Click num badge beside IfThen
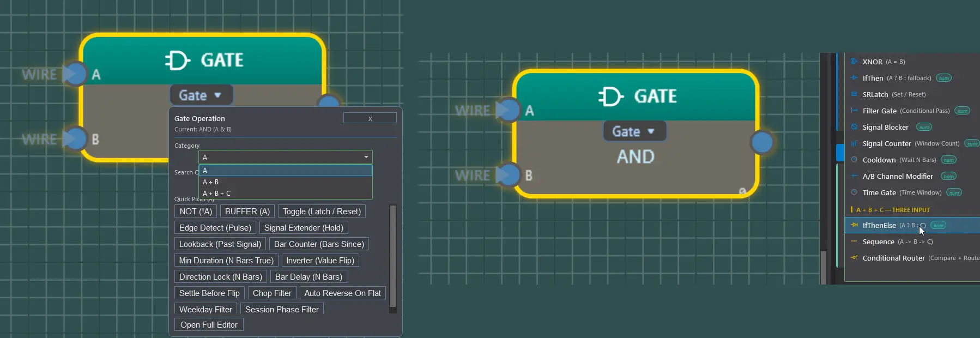980x338 pixels. [x=943, y=78]
